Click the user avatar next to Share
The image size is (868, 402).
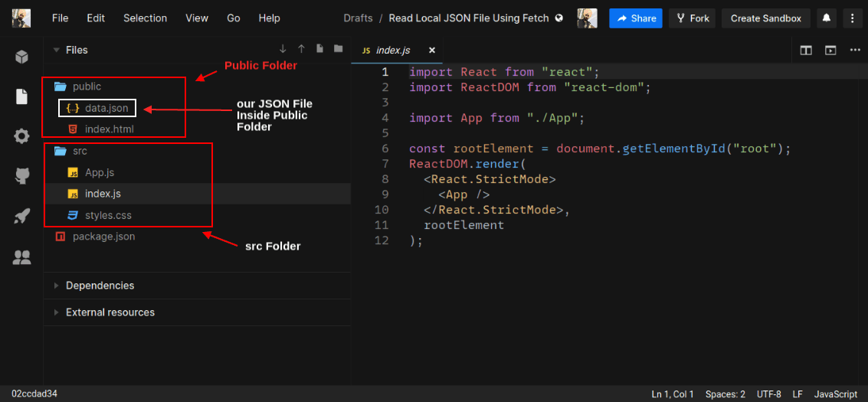(587, 18)
